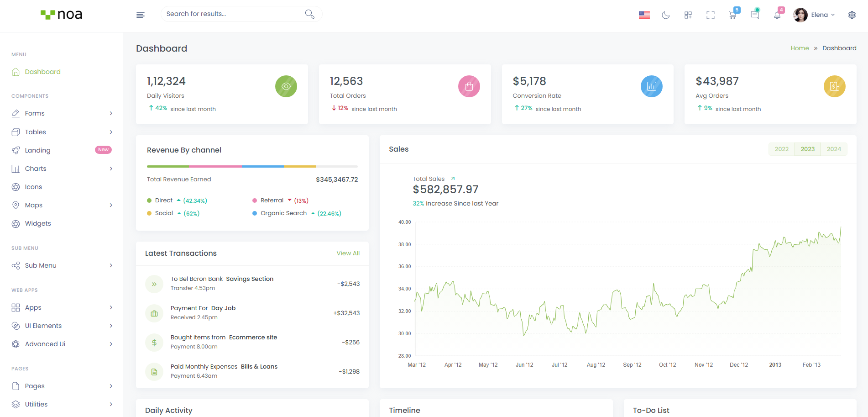Click the Tables sidebar icon
Screen dimensions: 868x417
[x=16, y=132]
